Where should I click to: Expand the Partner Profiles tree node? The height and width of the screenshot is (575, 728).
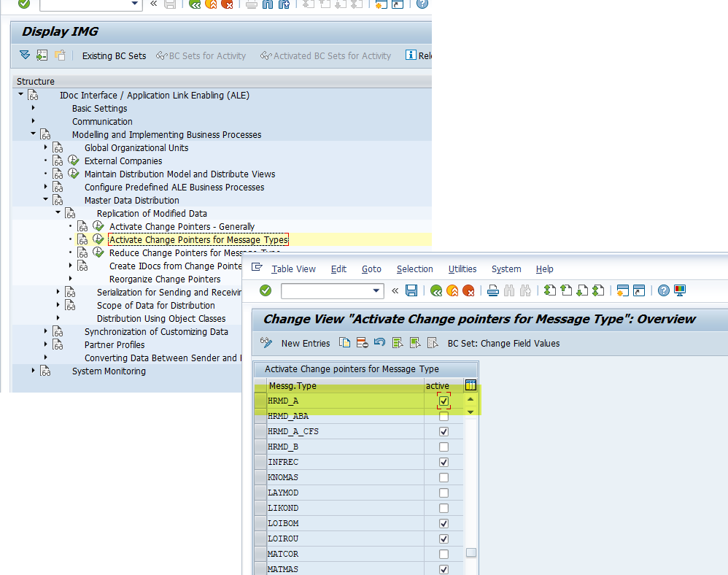[x=44, y=344]
